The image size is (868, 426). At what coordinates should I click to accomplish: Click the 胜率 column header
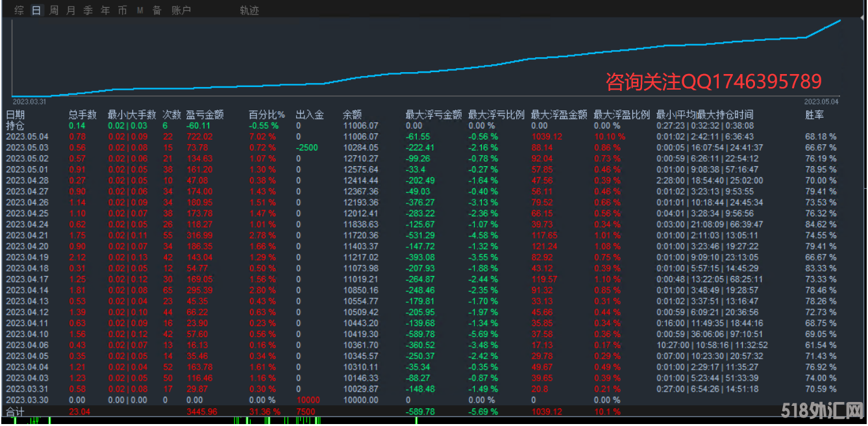[x=814, y=115]
